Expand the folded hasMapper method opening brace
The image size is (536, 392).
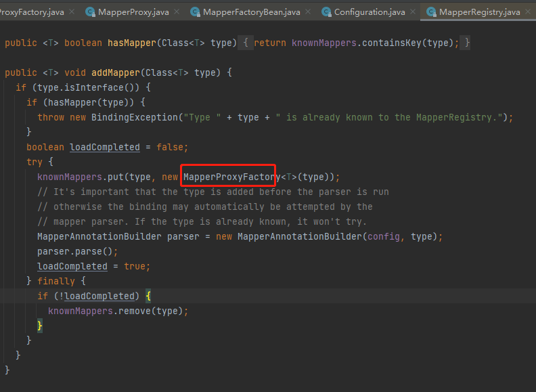point(246,43)
